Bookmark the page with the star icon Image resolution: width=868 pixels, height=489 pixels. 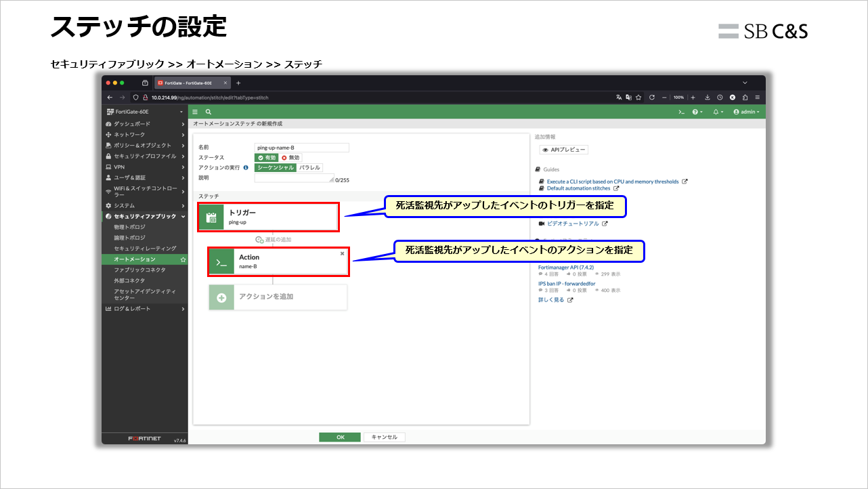pyautogui.click(x=640, y=98)
